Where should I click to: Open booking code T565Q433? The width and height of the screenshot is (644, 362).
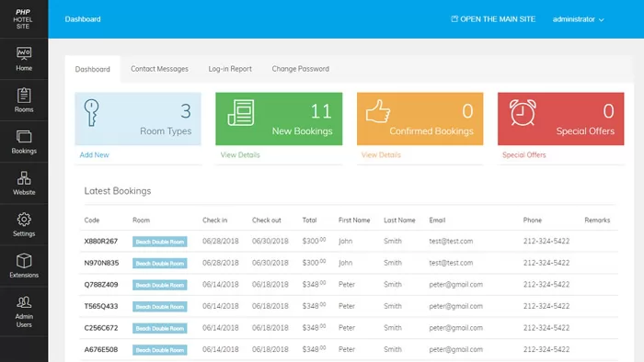101,306
